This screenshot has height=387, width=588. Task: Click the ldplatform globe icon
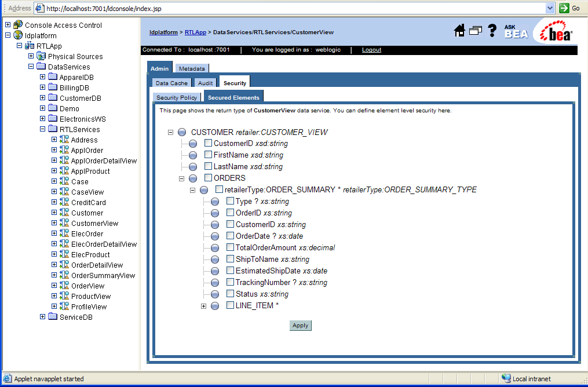(17, 35)
